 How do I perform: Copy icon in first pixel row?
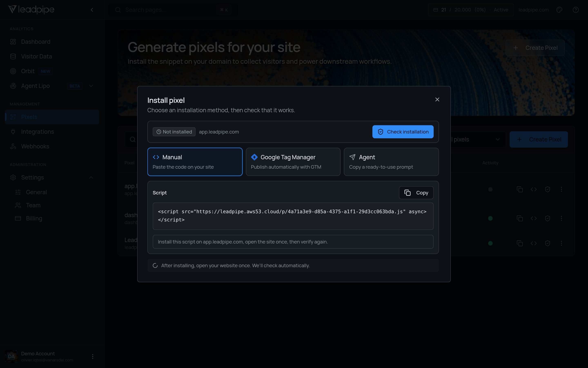[520, 189]
